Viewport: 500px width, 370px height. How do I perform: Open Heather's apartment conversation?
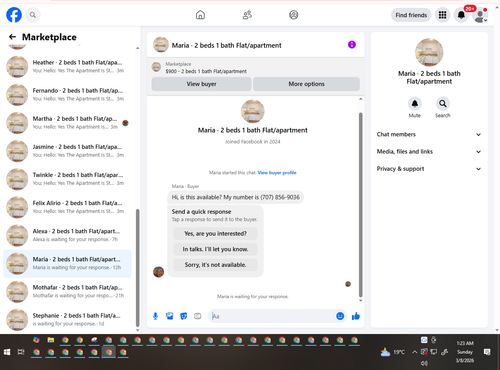coord(68,67)
